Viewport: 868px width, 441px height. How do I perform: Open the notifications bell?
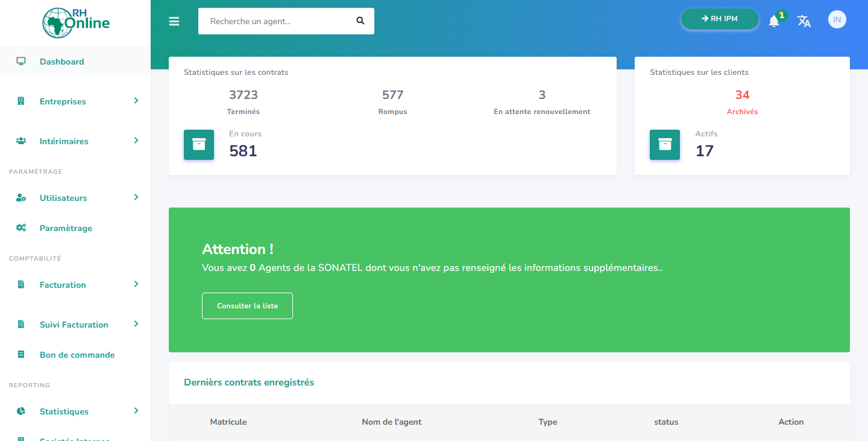tap(774, 21)
